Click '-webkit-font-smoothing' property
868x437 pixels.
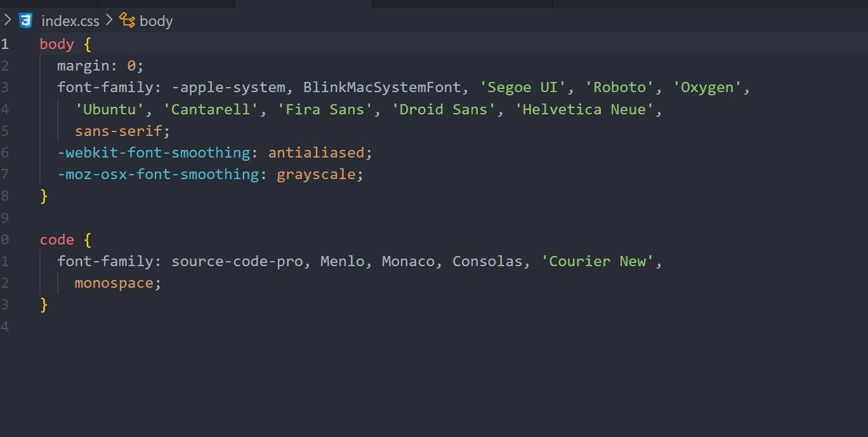154,152
